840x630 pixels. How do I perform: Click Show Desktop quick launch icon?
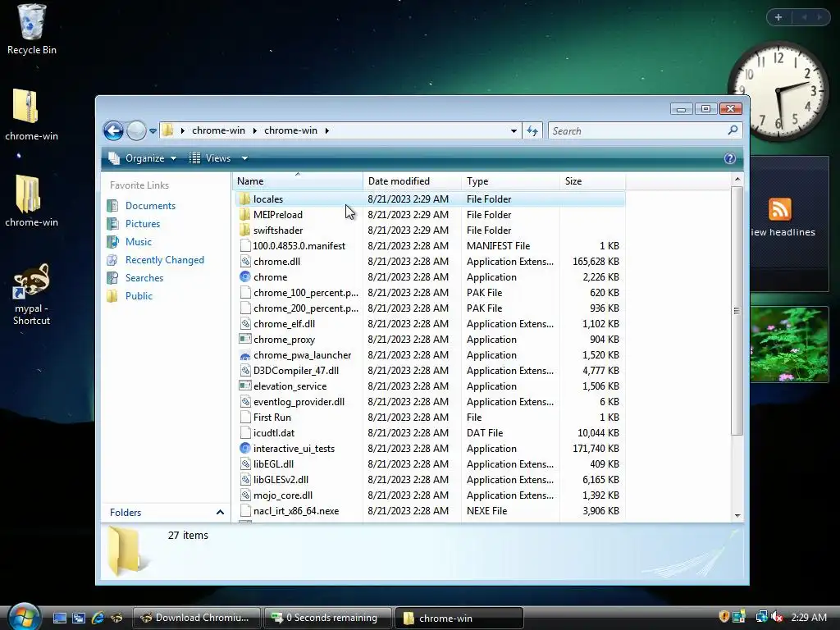[x=59, y=618]
